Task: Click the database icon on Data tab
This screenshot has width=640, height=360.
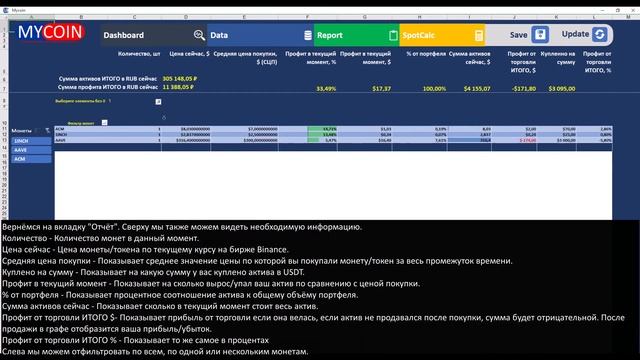Action: pyautogui.click(x=308, y=36)
